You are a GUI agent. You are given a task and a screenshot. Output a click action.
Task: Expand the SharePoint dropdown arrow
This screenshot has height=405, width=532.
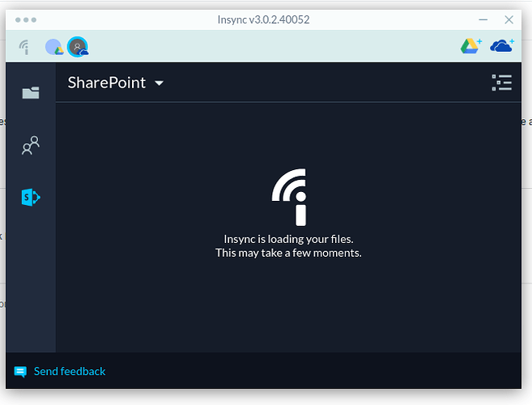(x=160, y=83)
